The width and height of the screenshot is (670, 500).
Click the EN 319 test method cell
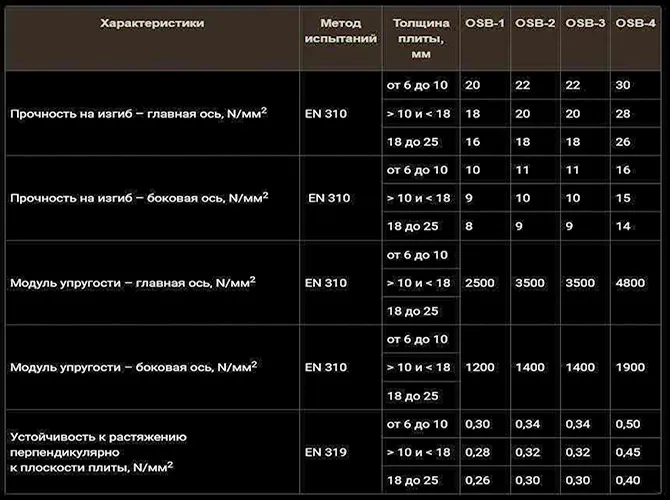pyautogui.click(x=326, y=452)
